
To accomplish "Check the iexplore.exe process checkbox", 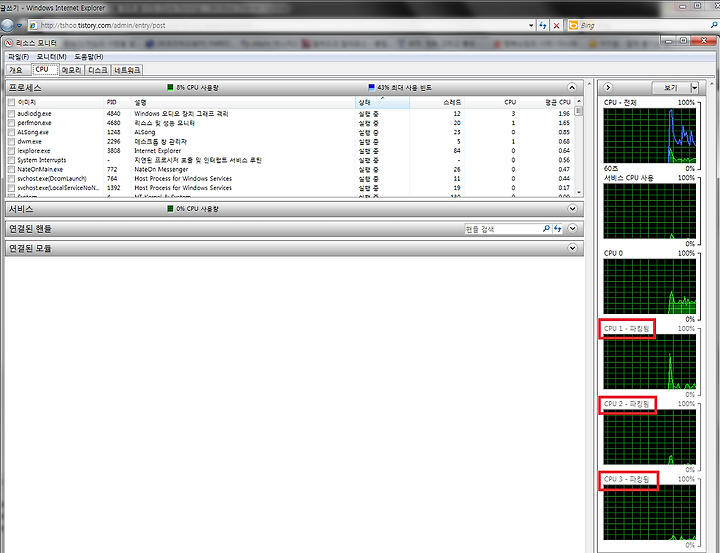I will click(11, 151).
